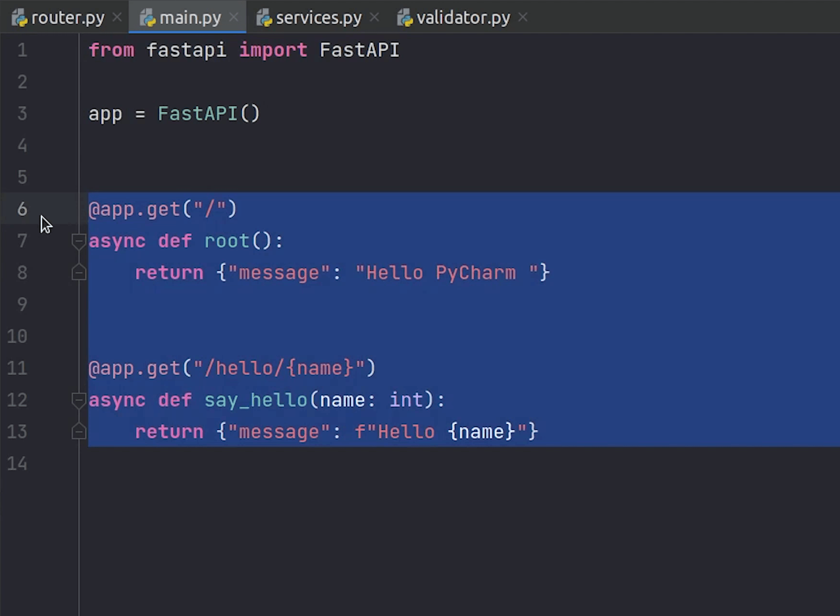Image resolution: width=840 pixels, height=616 pixels.
Task: Click the FastAPI() call on line 3
Action: click(208, 114)
